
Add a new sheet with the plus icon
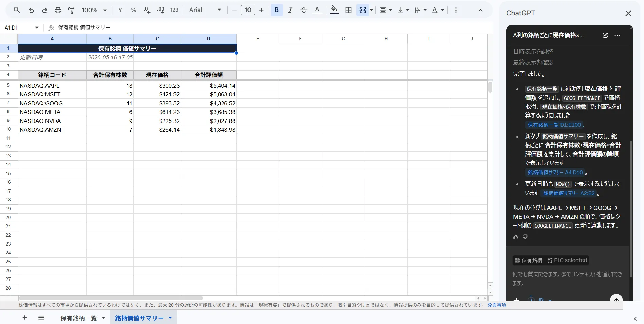(25, 318)
